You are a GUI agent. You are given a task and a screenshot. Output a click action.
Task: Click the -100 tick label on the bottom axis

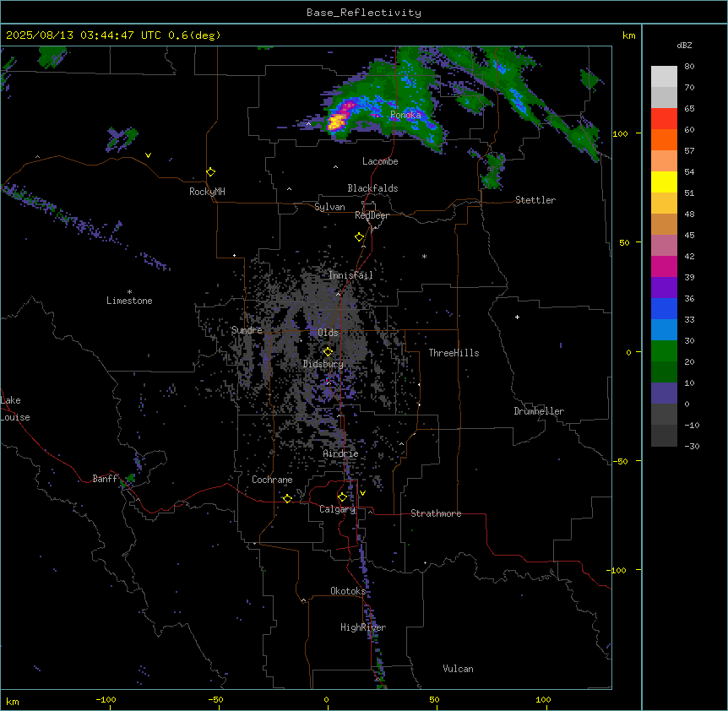click(x=106, y=699)
